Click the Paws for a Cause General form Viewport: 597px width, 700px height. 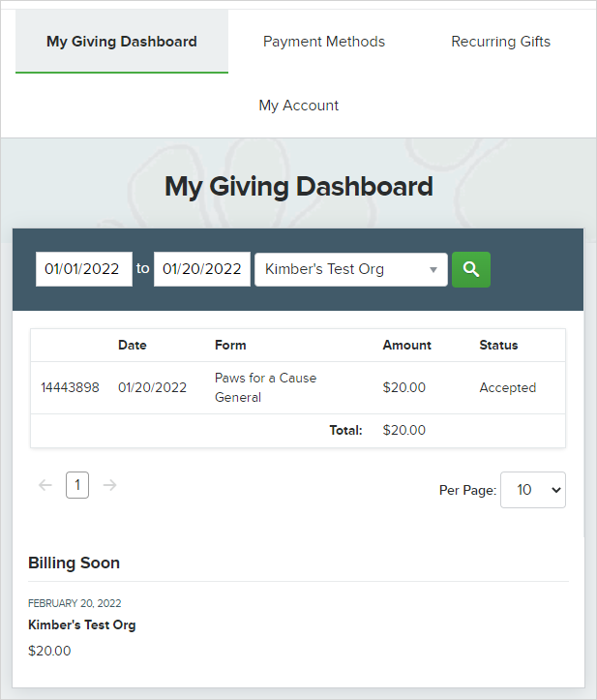click(265, 387)
